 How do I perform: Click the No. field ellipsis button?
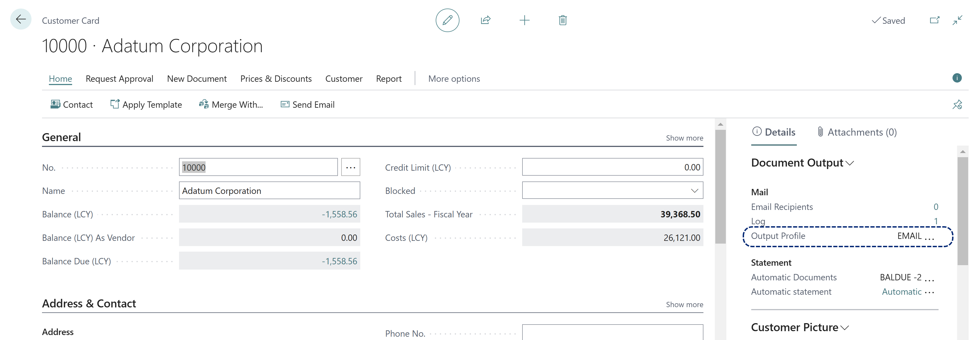350,167
